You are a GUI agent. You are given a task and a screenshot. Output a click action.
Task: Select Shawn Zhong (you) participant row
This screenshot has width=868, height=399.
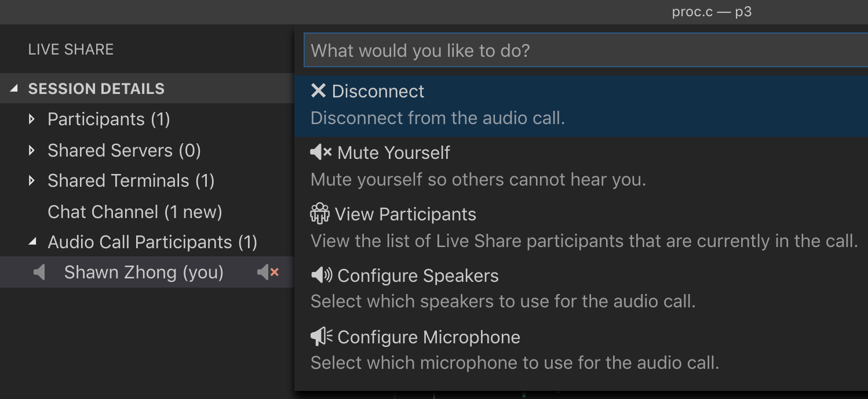click(144, 273)
